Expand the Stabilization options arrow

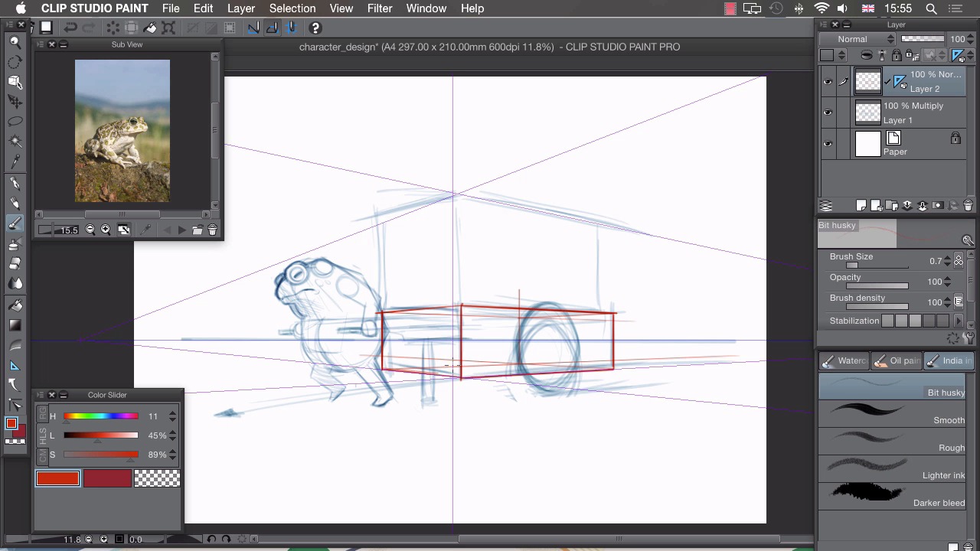click(x=958, y=321)
